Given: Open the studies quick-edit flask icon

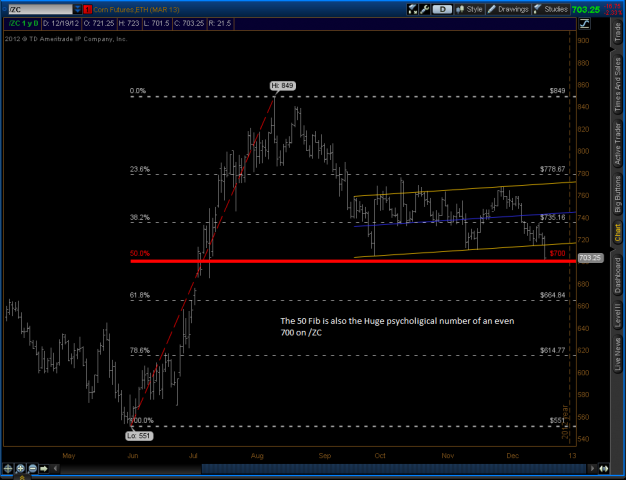Looking at the screenshot, I should point(412,9).
